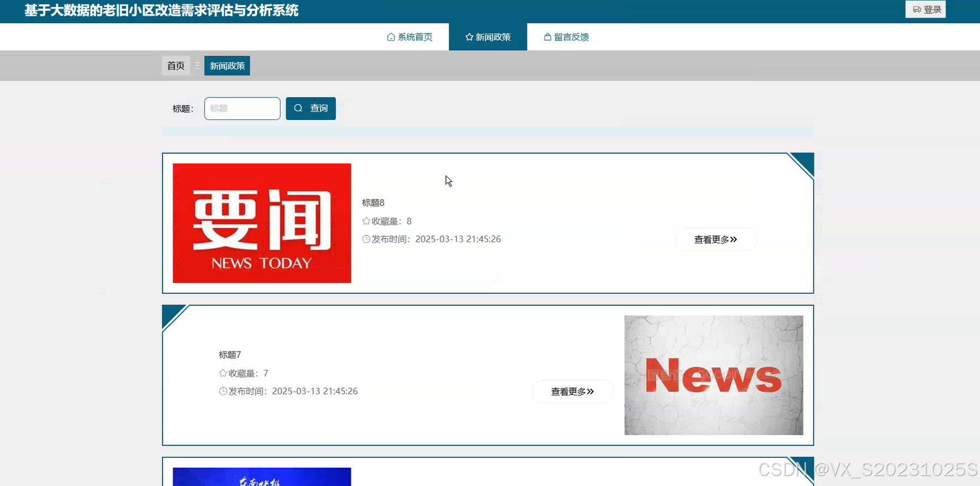This screenshot has height=486, width=980.
Task: Click the magnifier icon in 查询 button
Action: [x=298, y=108]
